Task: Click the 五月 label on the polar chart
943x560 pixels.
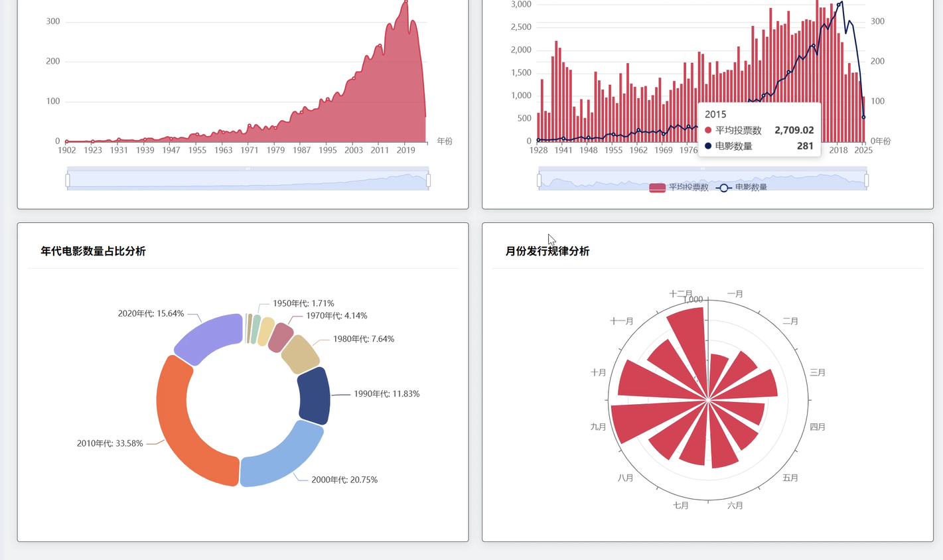Action: [790, 478]
